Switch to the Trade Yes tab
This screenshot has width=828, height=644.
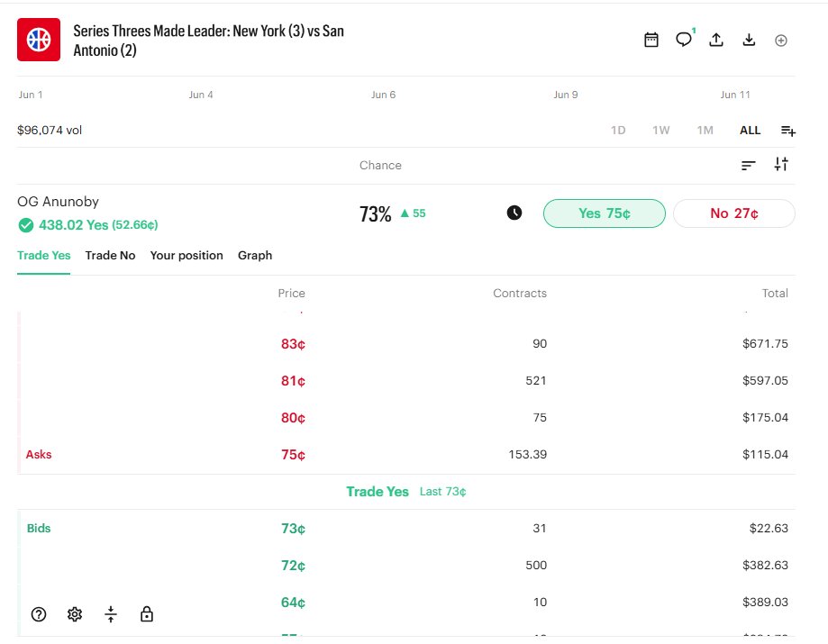(x=44, y=256)
